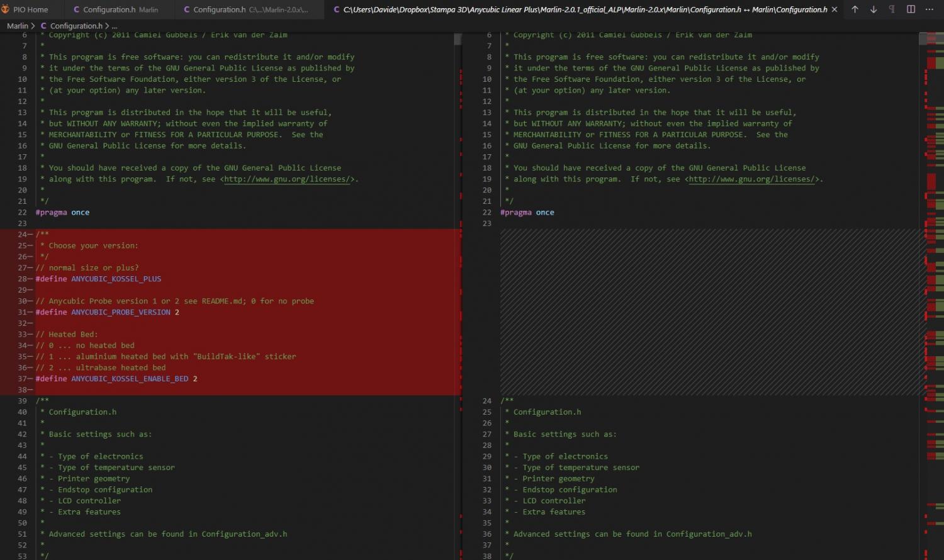Switch to the PIO Home tab

click(x=30, y=9)
